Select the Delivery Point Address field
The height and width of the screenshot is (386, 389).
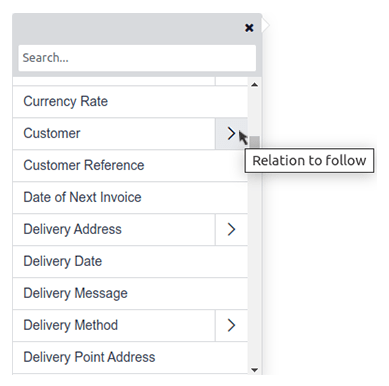click(x=130, y=357)
